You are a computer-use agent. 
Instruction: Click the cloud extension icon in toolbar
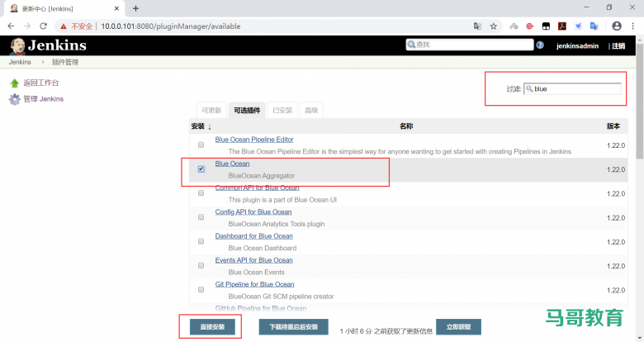coord(514,26)
